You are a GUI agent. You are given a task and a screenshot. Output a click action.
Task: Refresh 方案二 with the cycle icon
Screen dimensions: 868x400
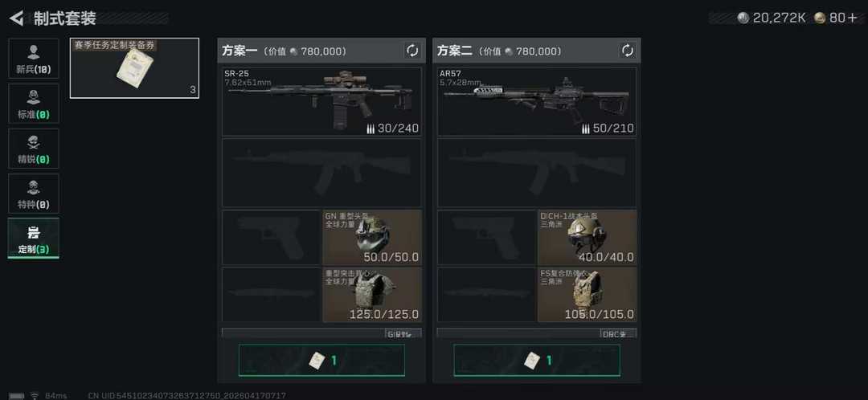(628, 51)
